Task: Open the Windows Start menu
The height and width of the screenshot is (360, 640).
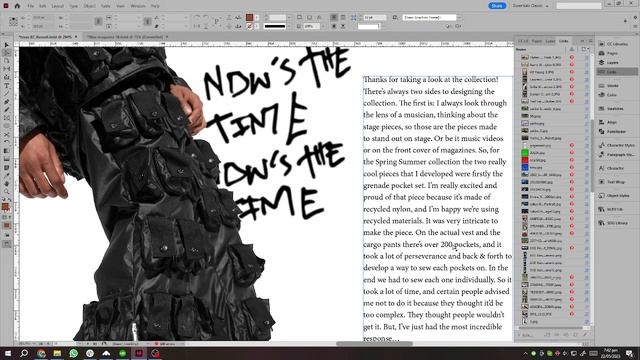Action: 7,353
